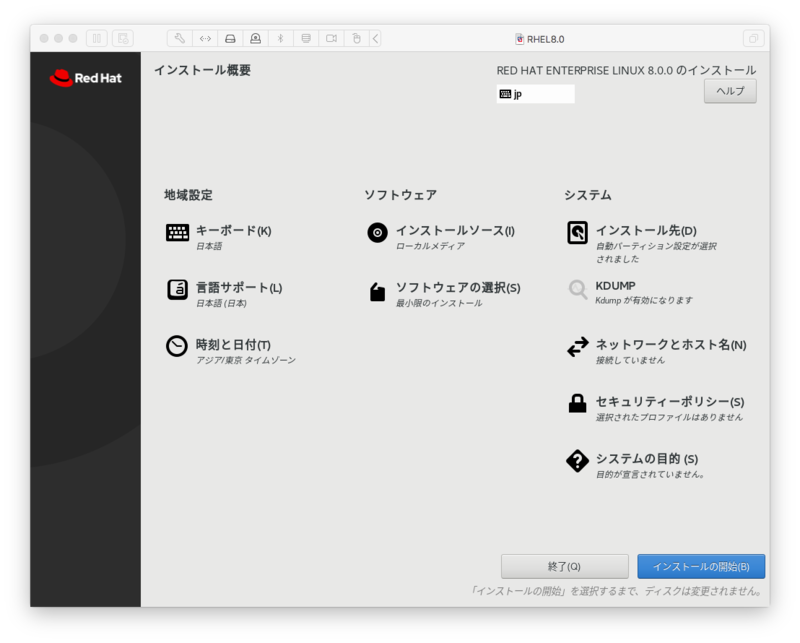Open インストールソース(I) disc icon
This screenshot has width=800, height=643.
(x=378, y=233)
